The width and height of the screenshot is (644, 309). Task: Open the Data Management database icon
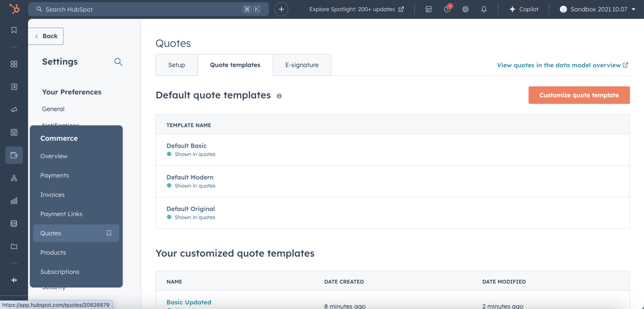tap(14, 224)
